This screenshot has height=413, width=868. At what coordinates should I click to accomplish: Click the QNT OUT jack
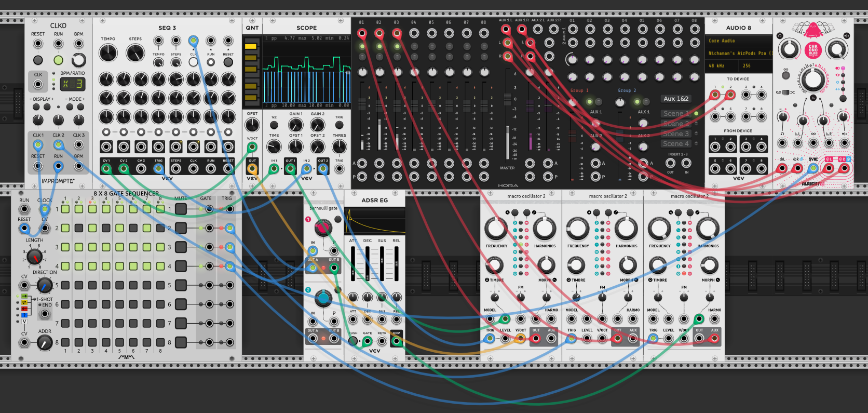coord(252,169)
